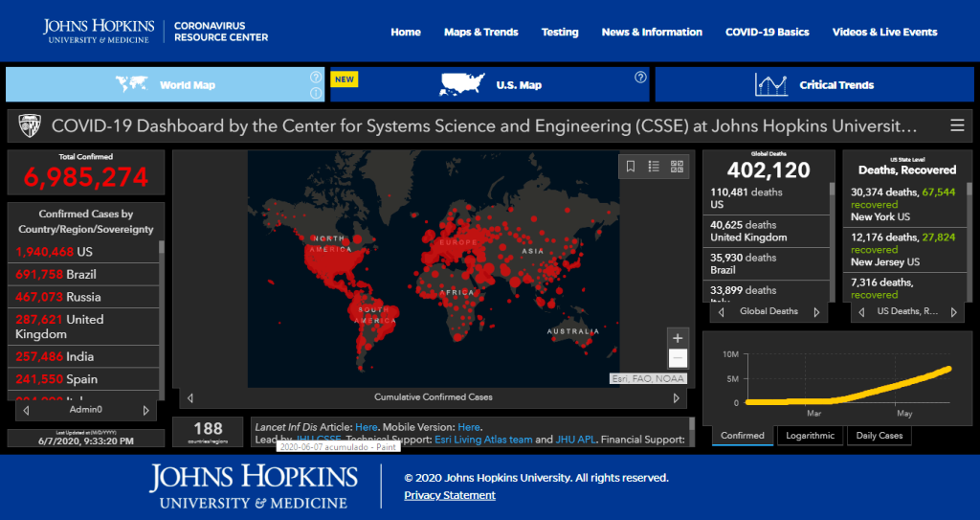Open the Esri Living Atlas team link
Image resolution: width=980 pixels, height=520 pixels.
[x=483, y=440]
